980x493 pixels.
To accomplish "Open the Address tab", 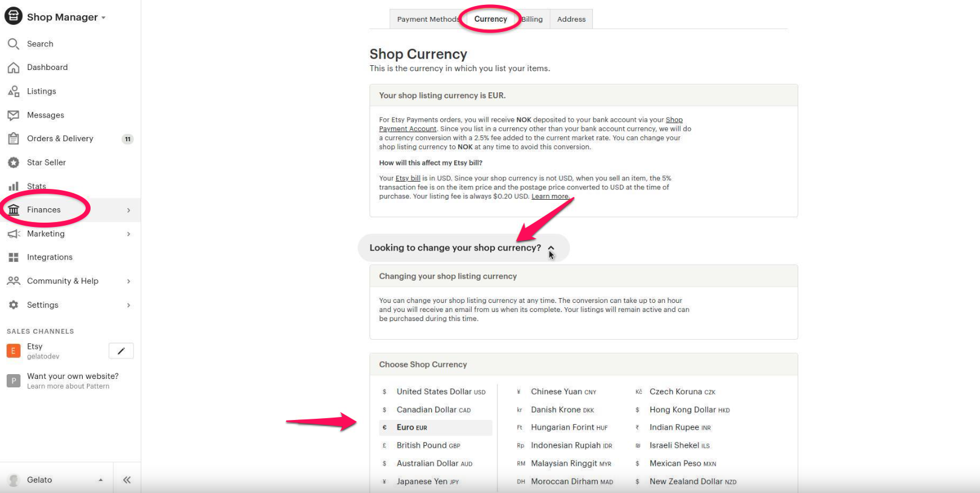I will [x=571, y=19].
